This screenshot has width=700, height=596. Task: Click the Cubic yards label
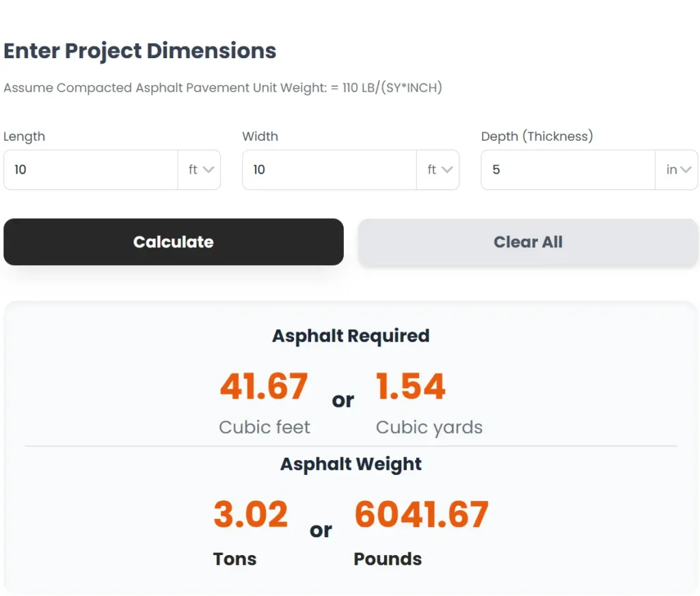coord(429,427)
